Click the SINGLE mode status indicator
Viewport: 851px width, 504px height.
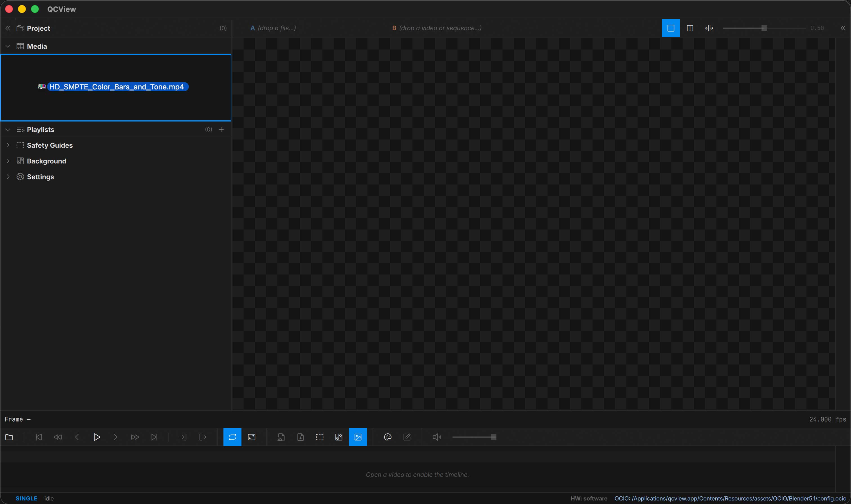tap(26, 499)
